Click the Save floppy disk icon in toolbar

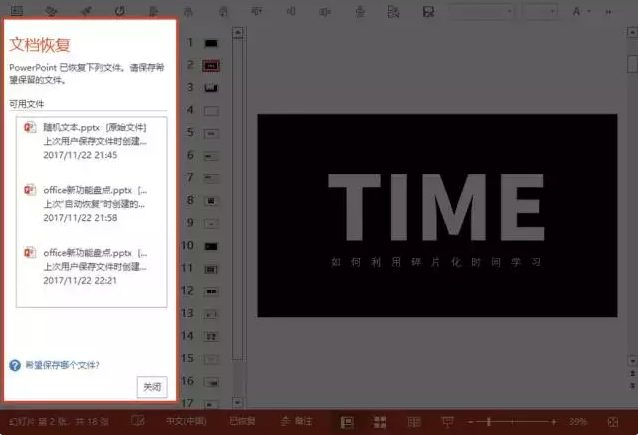pyautogui.click(x=428, y=12)
